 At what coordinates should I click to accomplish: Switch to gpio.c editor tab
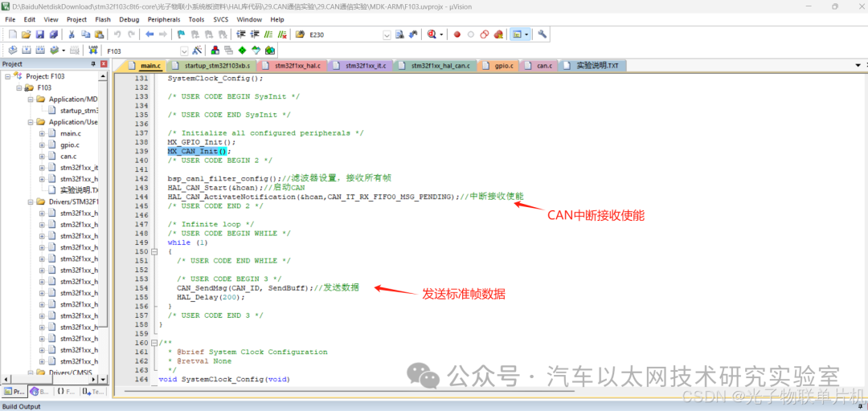tap(499, 66)
